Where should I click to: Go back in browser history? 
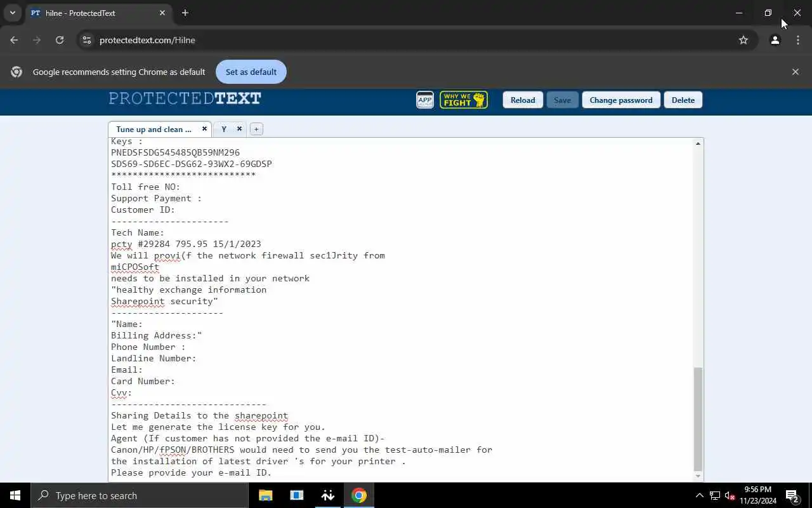point(14,40)
